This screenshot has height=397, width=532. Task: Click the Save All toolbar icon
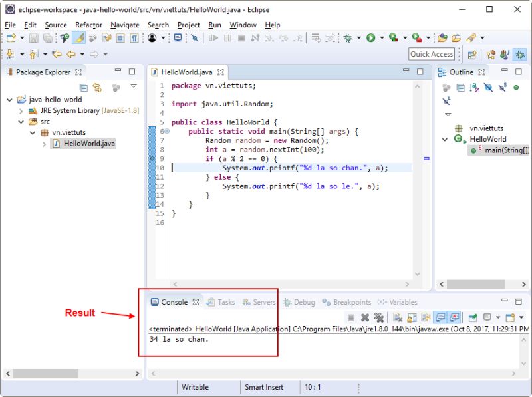point(48,38)
